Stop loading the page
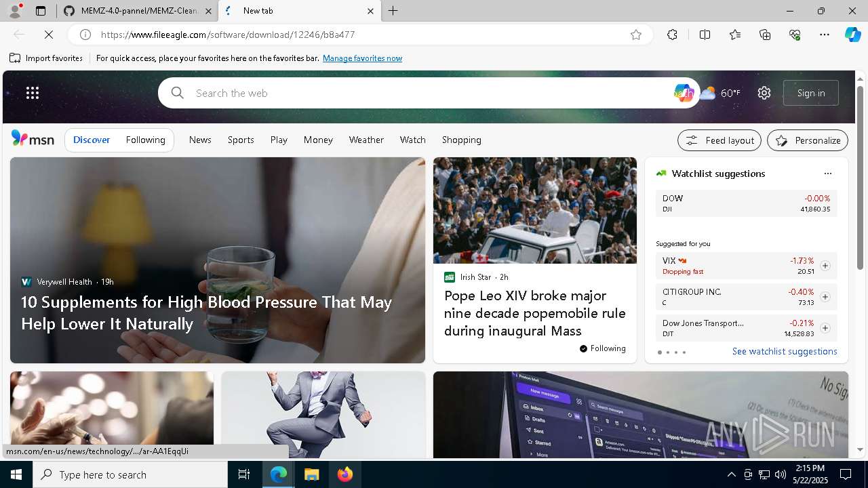The image size is (868, 488). tap(50, 35)
